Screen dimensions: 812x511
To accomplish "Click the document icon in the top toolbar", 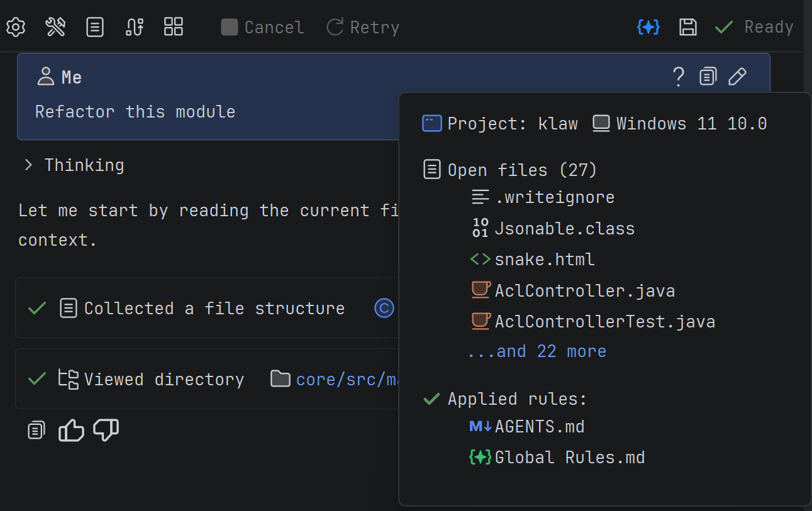I will click(x=94, y=26).
